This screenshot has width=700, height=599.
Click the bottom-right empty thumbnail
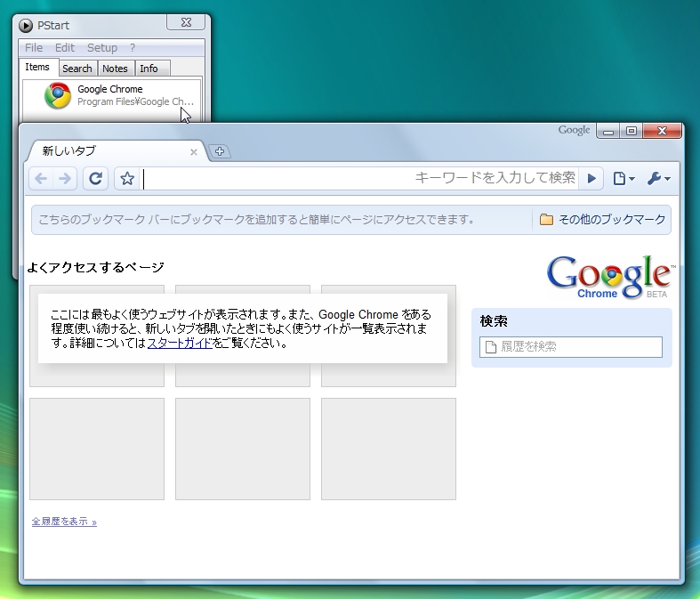pos(389,449)
